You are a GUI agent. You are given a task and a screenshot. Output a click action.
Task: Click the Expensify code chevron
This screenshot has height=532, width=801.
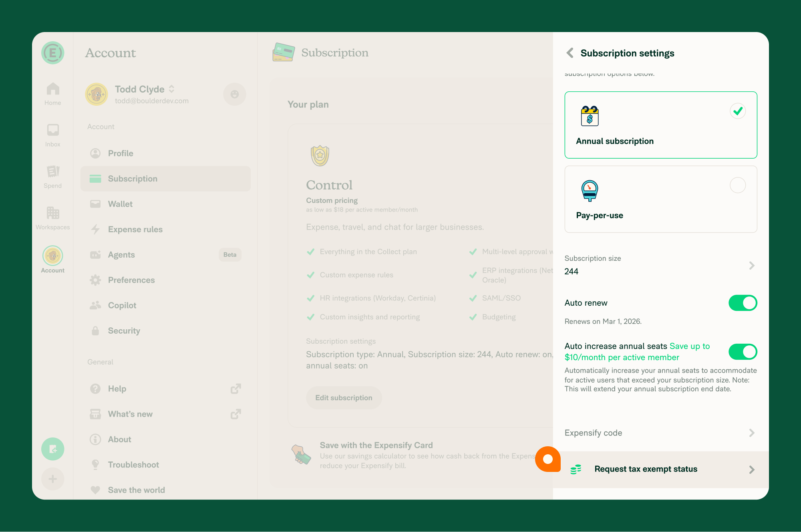752,433
